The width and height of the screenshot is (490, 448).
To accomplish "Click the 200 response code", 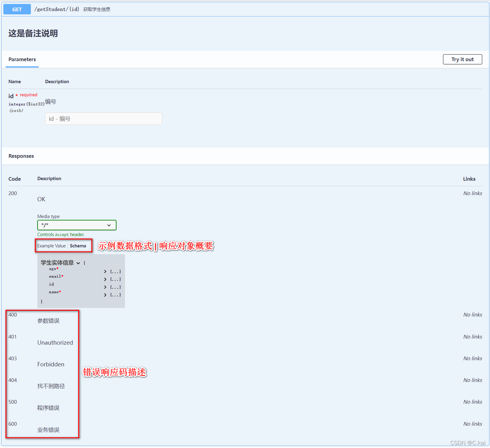I will (13, 193).
